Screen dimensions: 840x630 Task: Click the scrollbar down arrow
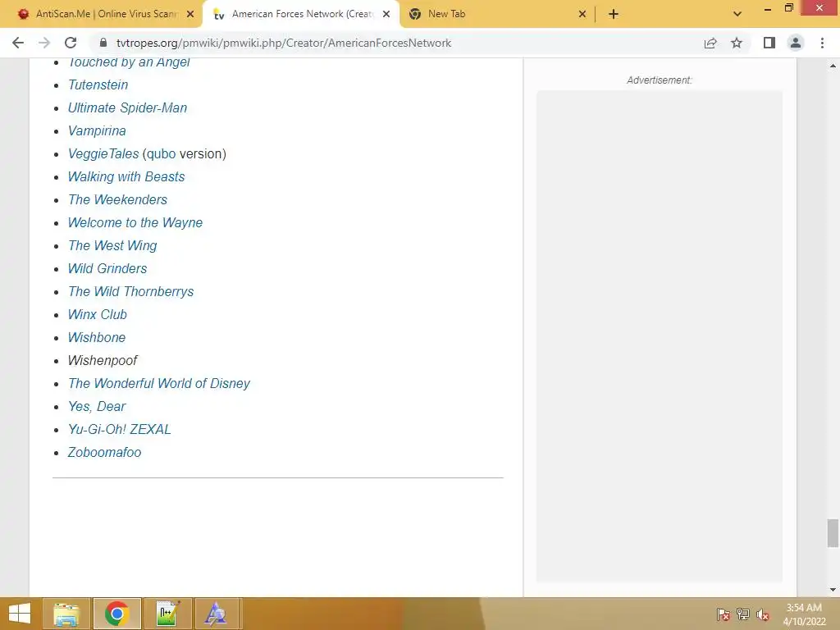coord(833,591)
